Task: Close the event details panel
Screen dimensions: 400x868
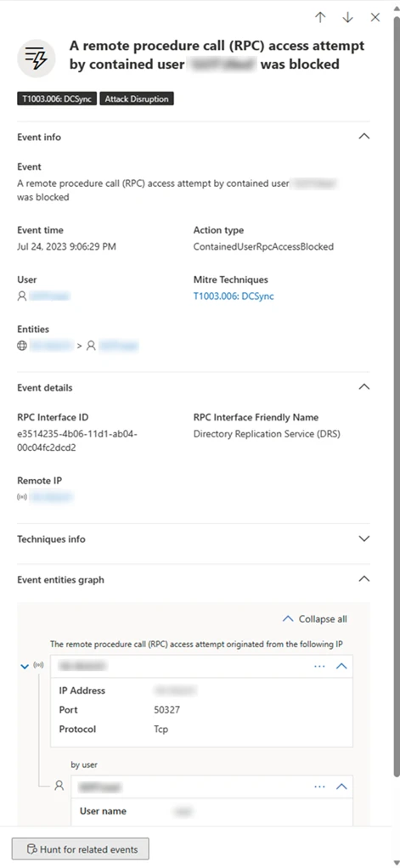Action: (375, 17)
